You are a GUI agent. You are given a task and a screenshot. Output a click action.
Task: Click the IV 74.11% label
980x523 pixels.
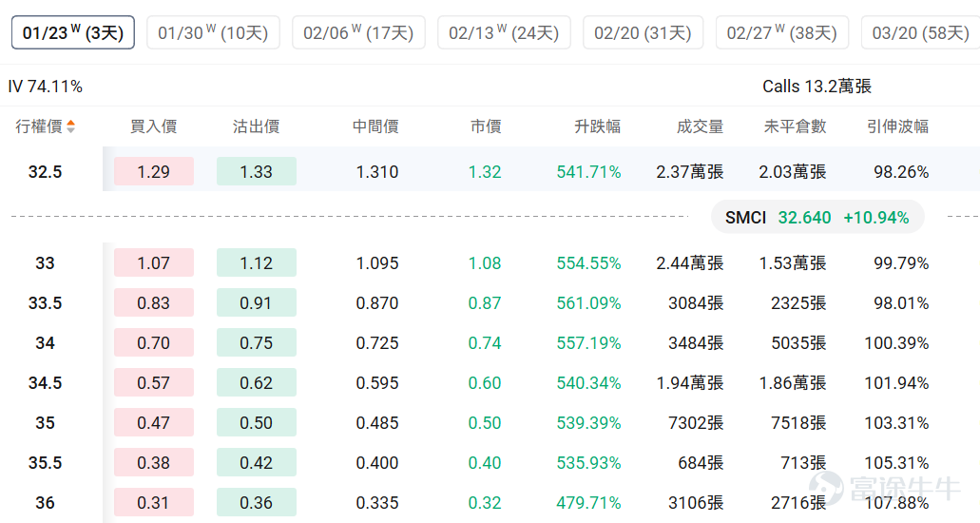45,87
